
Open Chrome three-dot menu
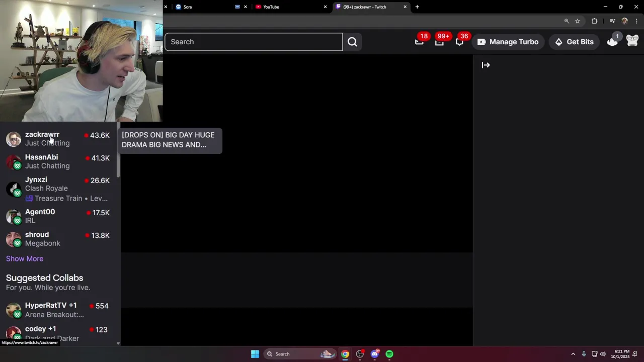click(637, 21)
